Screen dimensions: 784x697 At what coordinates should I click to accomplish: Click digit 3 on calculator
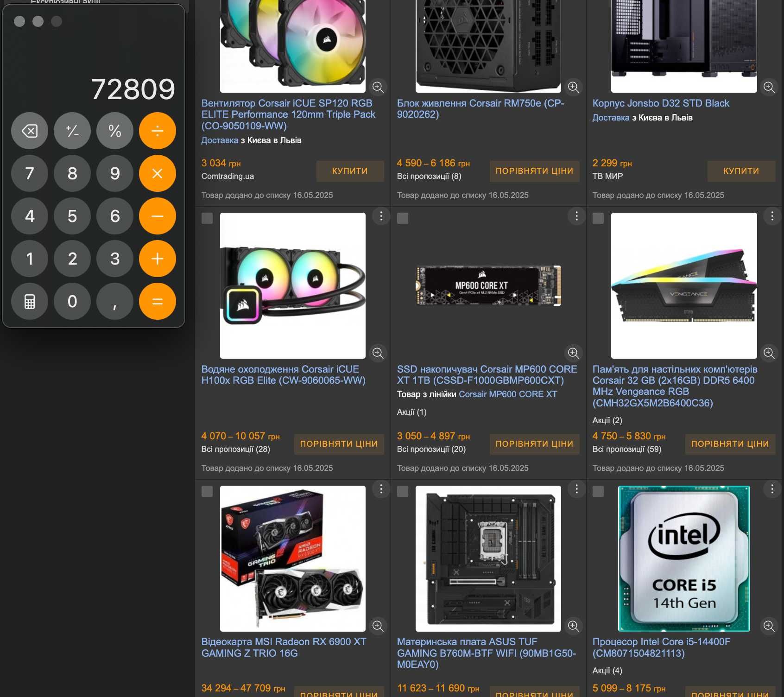point(115,259)
